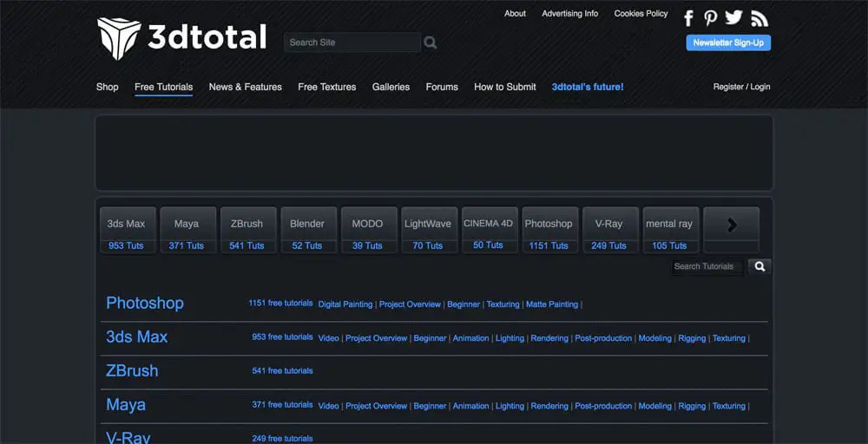Open Texturing in Maya row
Image resolution: width=868 pixels, height=444 pixels.
(729, 407)
